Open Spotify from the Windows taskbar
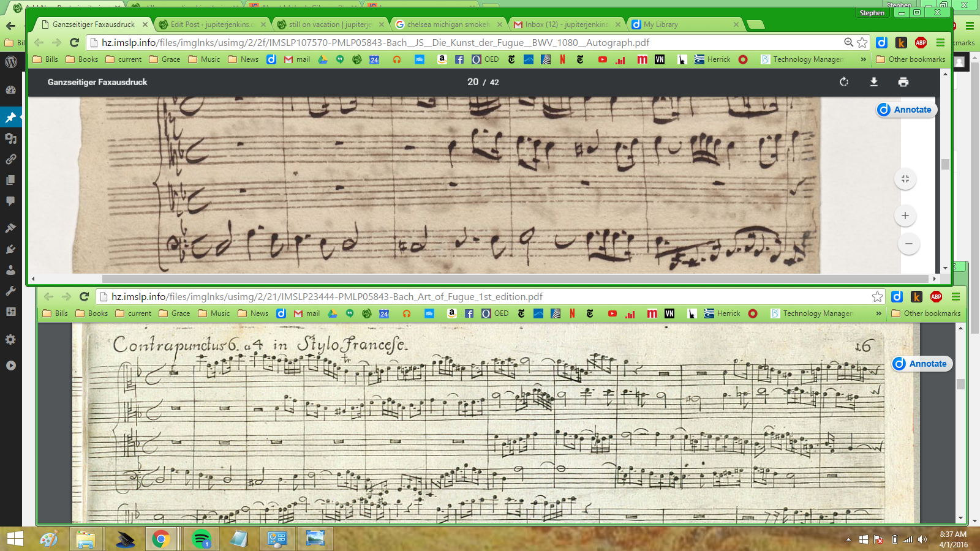The height and width of the screenshot is (551, 980). [201, 539]
